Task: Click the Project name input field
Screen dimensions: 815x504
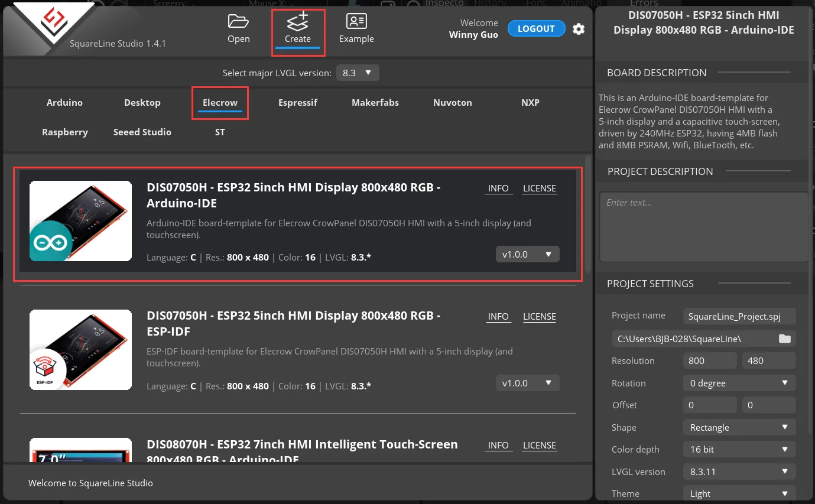Action: coord(739,317)
